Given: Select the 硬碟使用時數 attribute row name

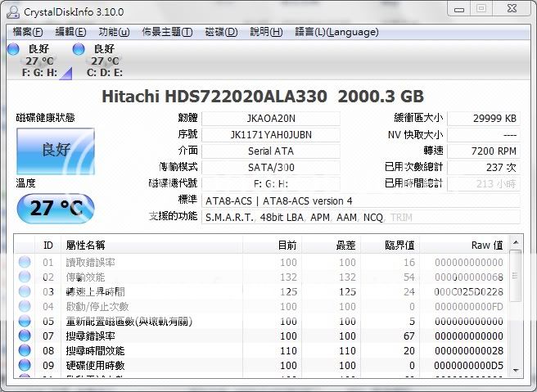Looking at the screenshot, I should tap(95, 366).
